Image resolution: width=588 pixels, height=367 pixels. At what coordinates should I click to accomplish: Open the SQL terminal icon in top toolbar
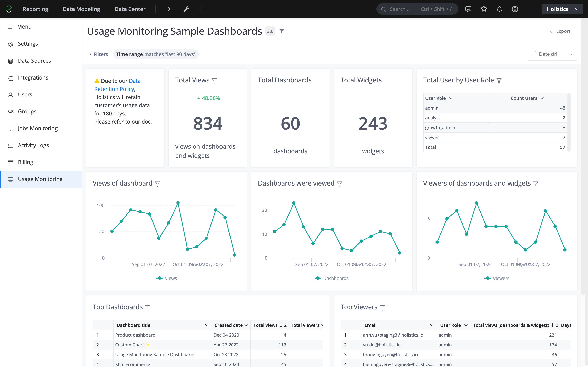click(x=170, y=9)
